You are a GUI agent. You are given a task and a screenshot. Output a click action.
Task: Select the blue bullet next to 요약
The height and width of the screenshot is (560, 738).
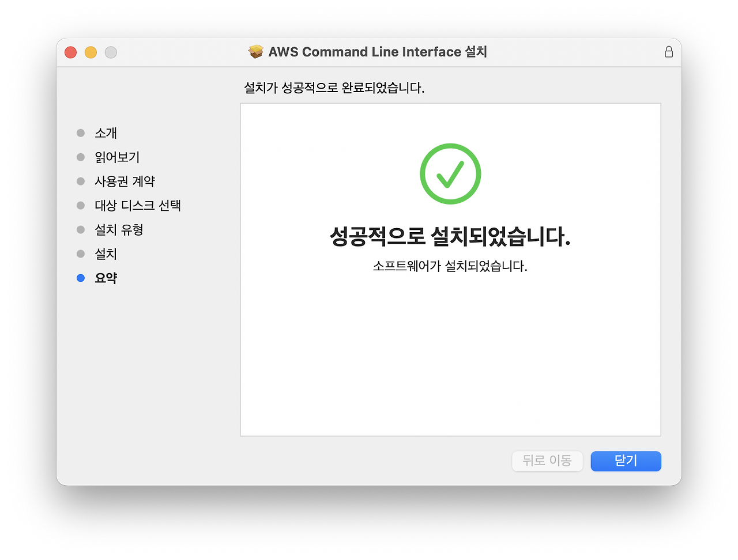pyautogui.click(x=80, y=278)
